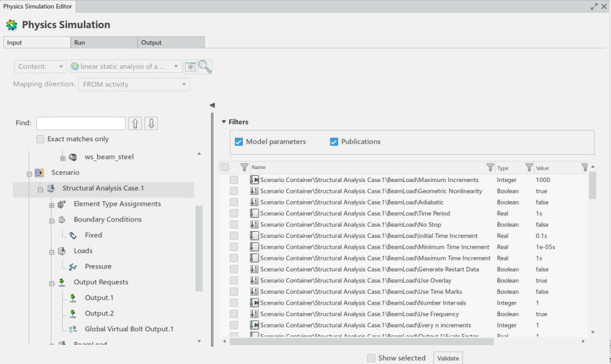This screenshot has height=364, width=611.
Task: Click the magnifier search icon beside content
Action: pyautogui.click(x=205, y=67)
